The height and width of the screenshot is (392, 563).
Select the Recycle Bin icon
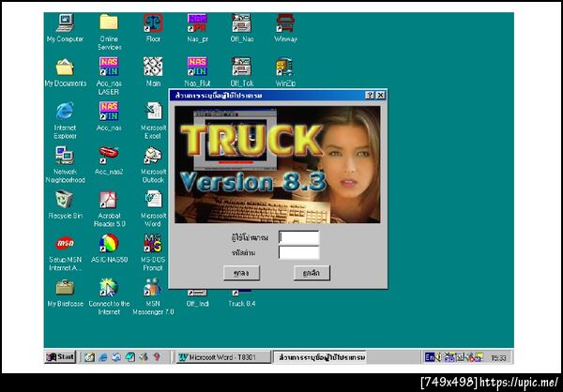click(65, 199)
